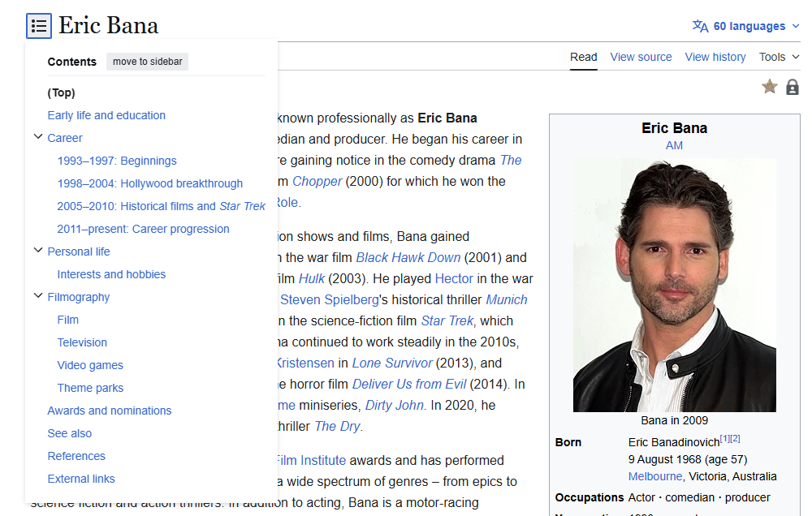Click citation [1] next to Banadinovich

(725, 439)
